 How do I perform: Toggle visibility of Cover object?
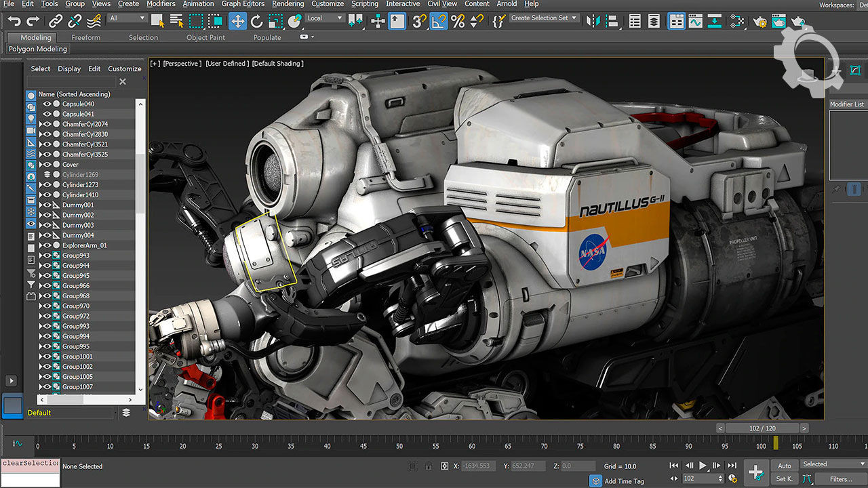tap(47, 165)
